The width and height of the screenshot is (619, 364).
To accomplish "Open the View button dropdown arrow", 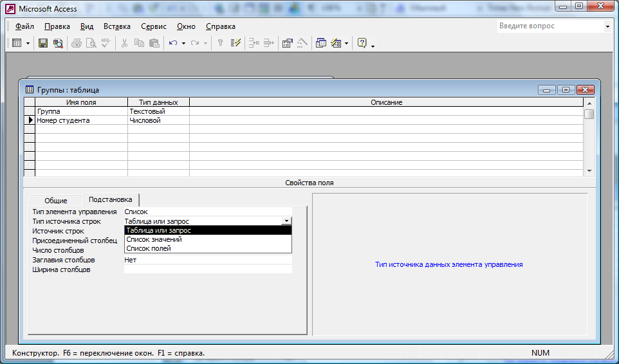I will point(28,43).
